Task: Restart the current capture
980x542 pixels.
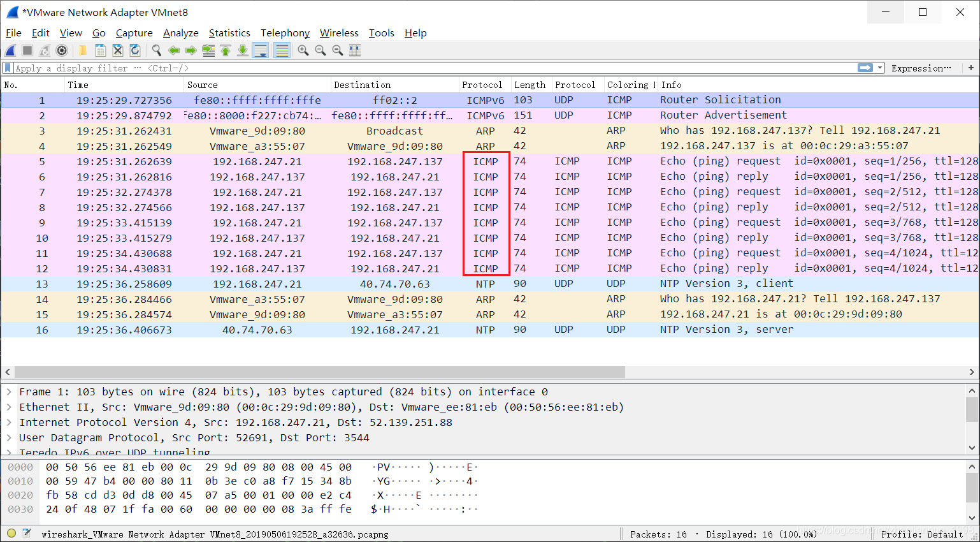Action: (45, 50)
